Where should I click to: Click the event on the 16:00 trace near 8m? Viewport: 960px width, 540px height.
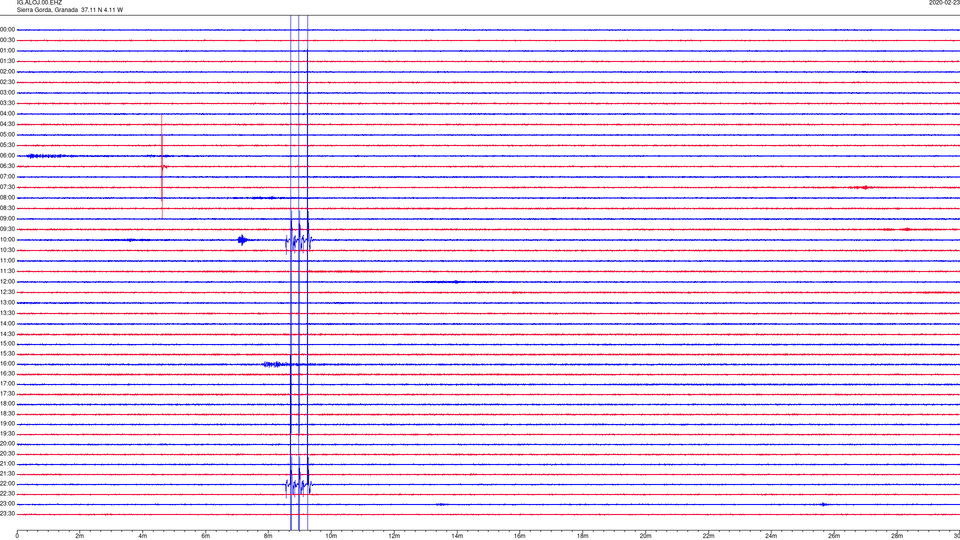276,364
